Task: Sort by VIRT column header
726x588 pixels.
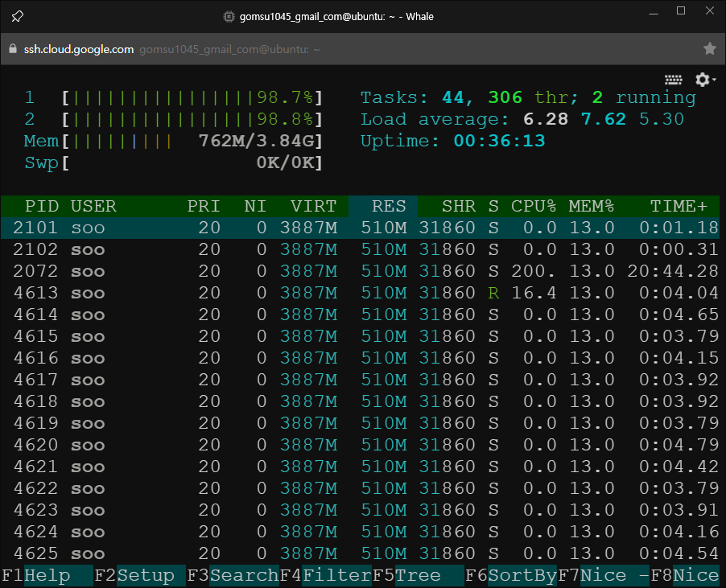Action: pos(313,206)
